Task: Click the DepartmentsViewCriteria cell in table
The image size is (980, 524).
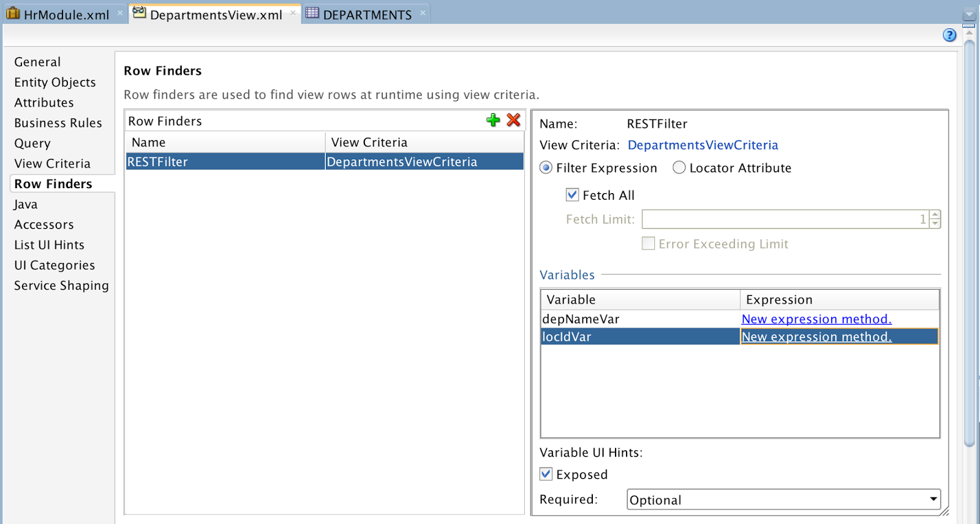Action: 424,162
